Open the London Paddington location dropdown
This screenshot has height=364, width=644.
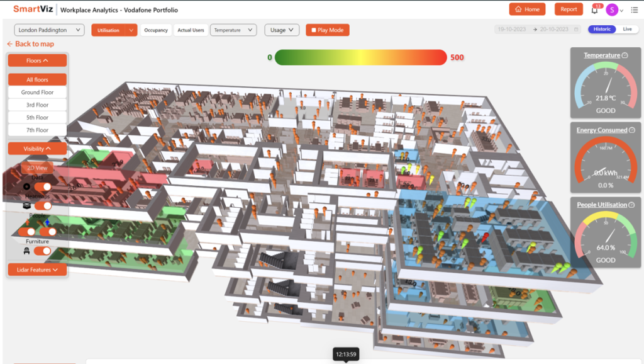tap(49, 30)
